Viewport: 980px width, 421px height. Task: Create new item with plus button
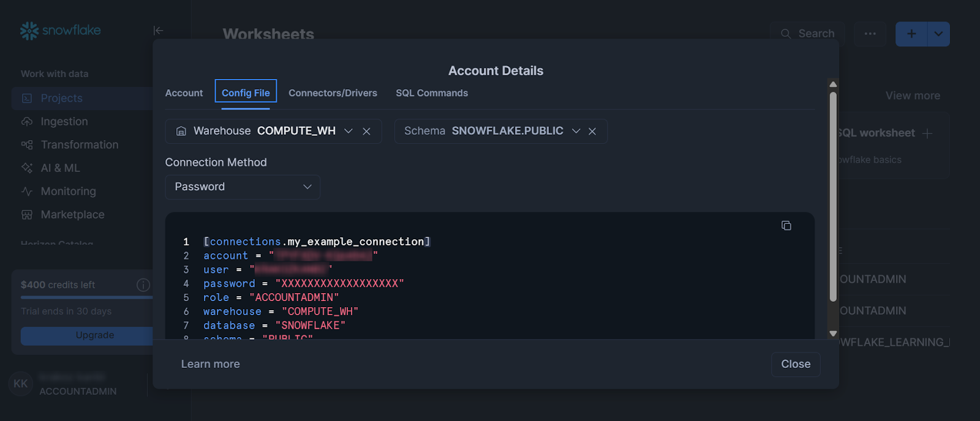coord(911,34)
